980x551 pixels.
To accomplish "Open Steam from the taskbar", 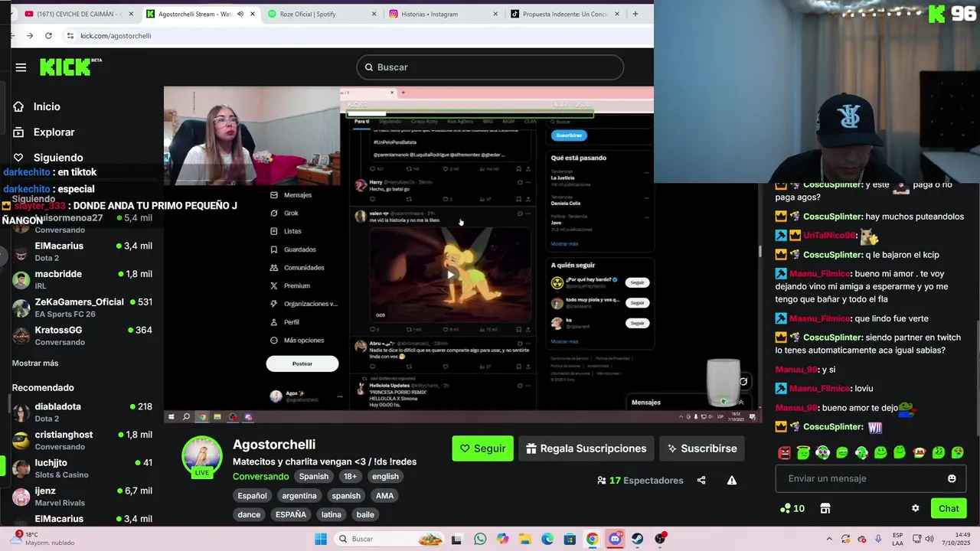I will [x=637, y=539].
